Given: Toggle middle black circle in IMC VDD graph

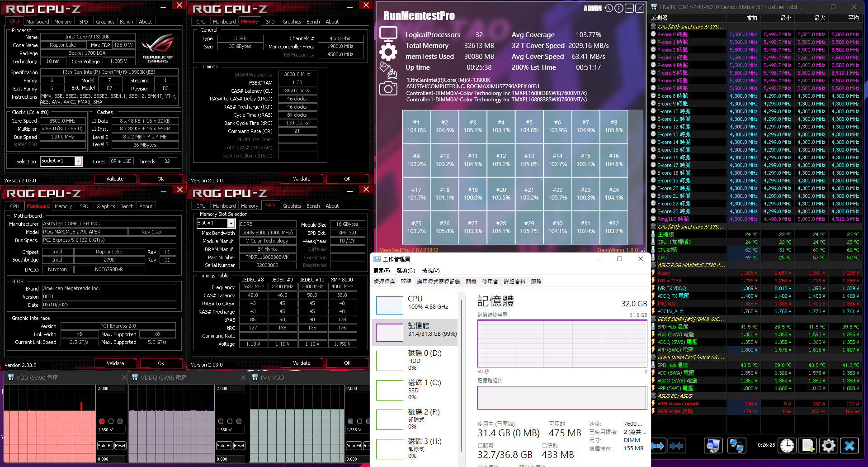Looking at the screenshot, I should [359, 421].
